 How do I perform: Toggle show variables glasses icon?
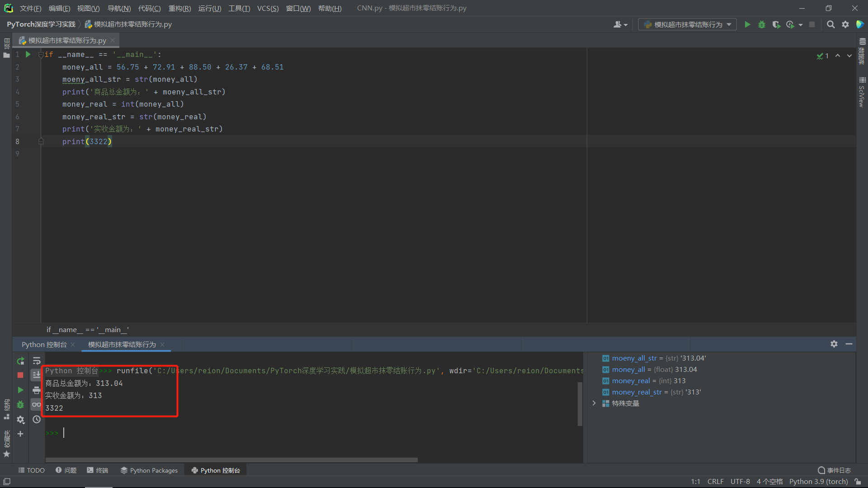37,404
